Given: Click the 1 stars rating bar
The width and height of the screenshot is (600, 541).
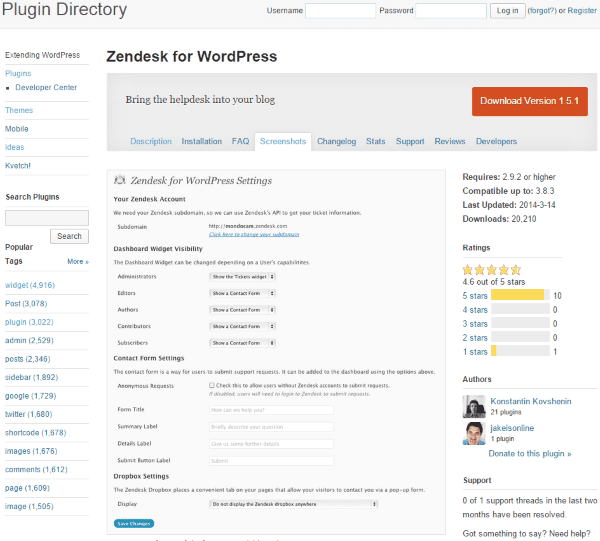Looking at the screenshot, I should pos(520,351).
